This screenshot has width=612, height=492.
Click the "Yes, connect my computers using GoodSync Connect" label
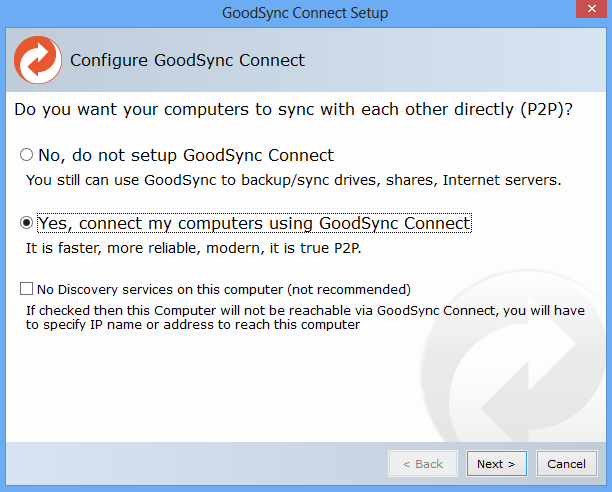click(254, 223)
